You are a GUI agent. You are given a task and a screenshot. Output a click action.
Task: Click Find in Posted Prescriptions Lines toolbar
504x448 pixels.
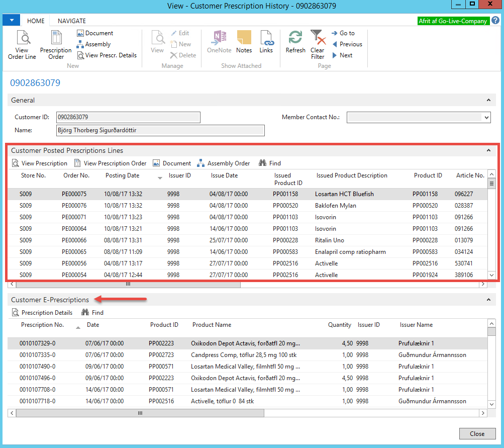(x=270, y=163)
